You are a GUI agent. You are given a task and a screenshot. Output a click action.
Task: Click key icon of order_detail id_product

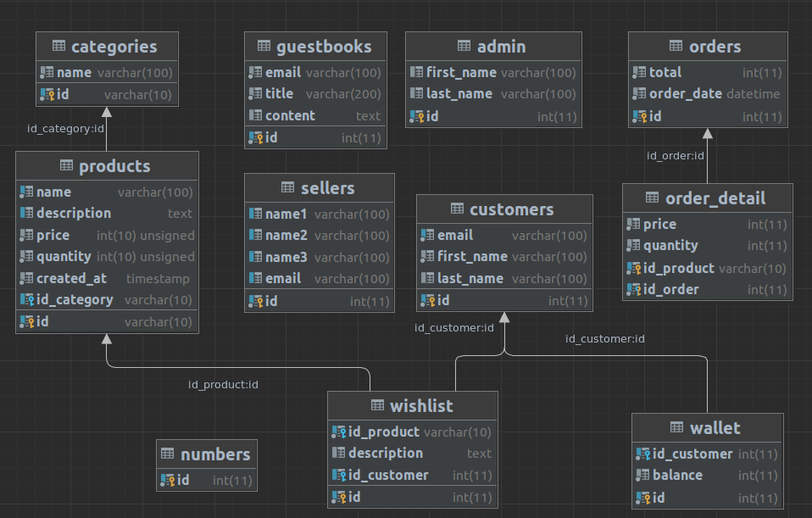[x=634, y=268]
